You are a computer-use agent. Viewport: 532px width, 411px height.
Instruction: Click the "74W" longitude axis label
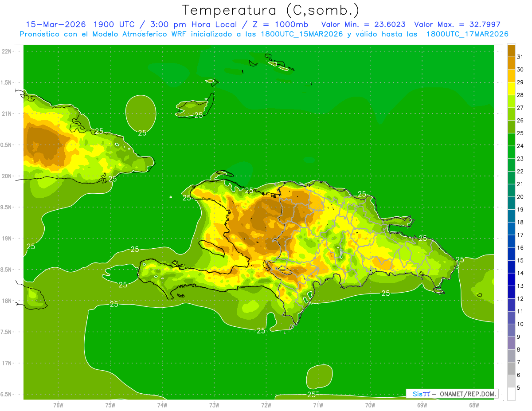162,405
